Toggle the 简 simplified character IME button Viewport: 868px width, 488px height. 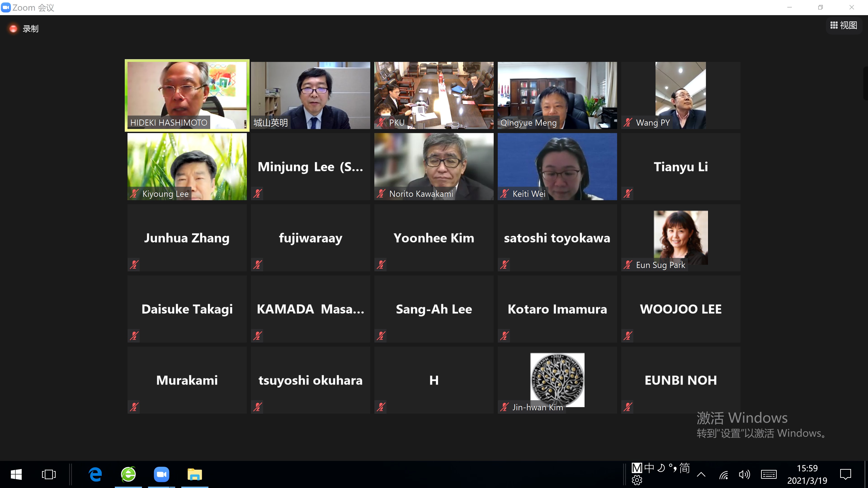tap(685, 468)
